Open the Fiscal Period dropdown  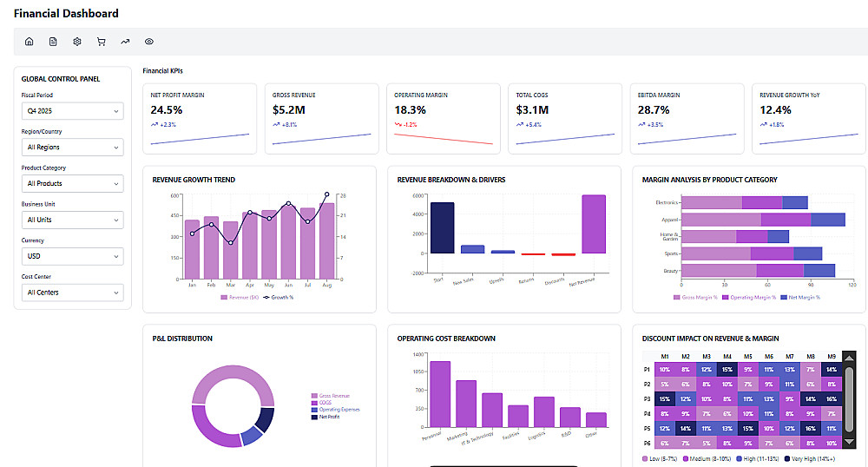click(x=73, y=110)
